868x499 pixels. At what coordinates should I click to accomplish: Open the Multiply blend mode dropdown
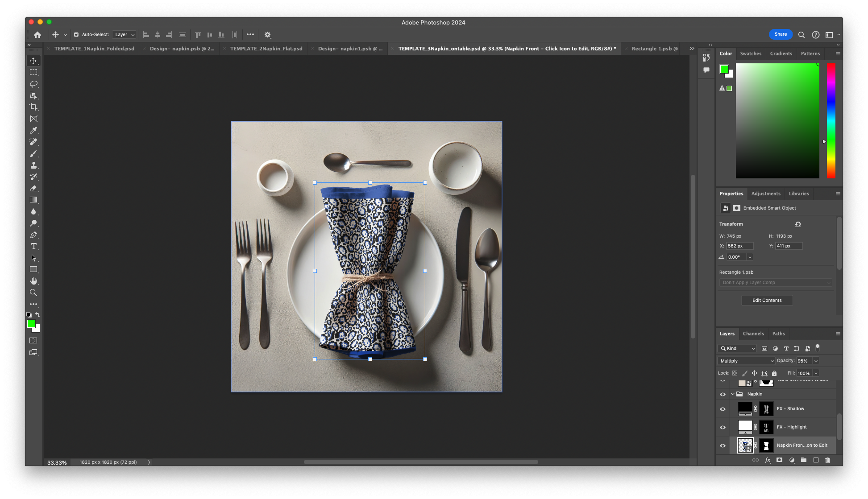point(746,361)
